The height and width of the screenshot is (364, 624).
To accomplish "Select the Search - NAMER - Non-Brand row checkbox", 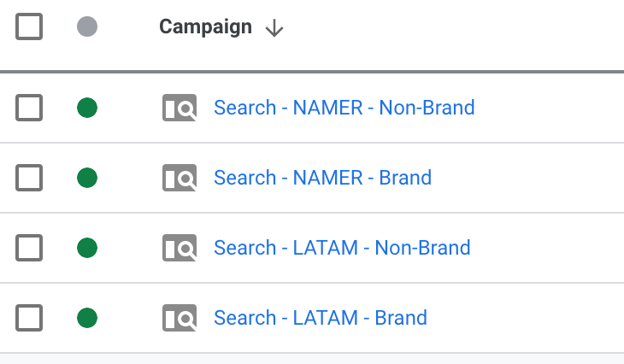I will coord(29,109).
